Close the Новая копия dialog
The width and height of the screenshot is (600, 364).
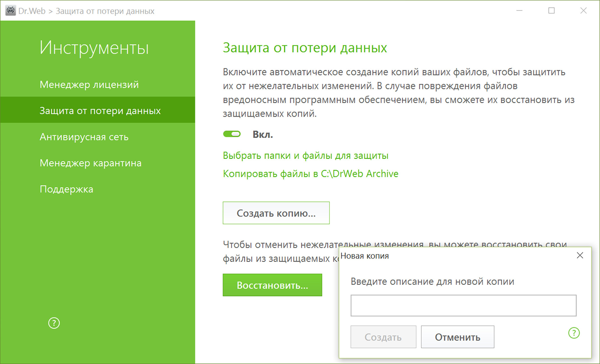580,255
